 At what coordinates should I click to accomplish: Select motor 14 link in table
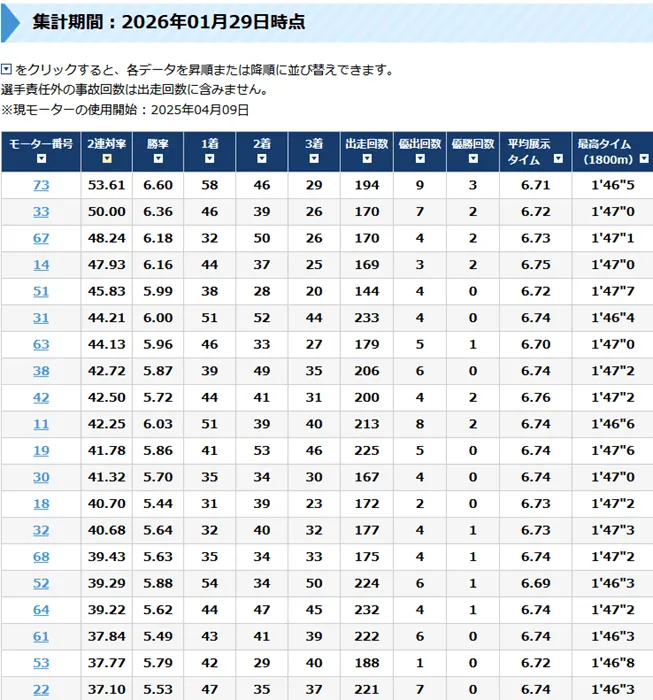41,265
